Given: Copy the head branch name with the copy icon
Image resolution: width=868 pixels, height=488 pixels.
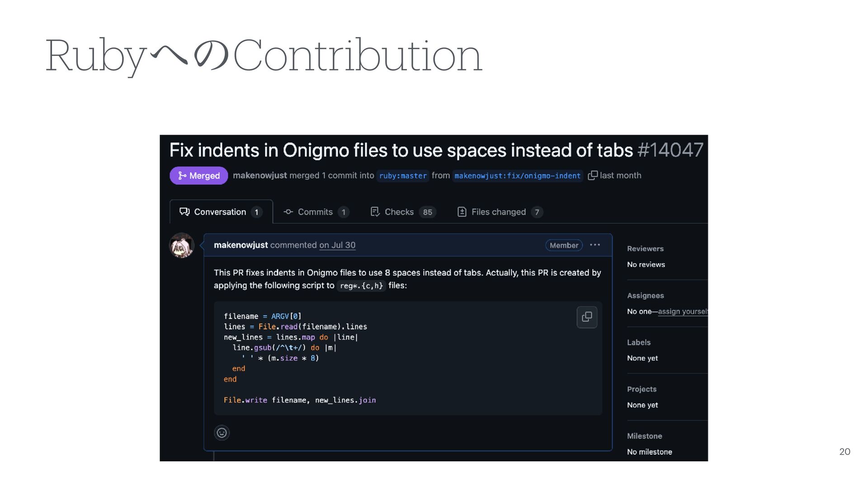Looking at the screenshot, I should click(592, 175).
